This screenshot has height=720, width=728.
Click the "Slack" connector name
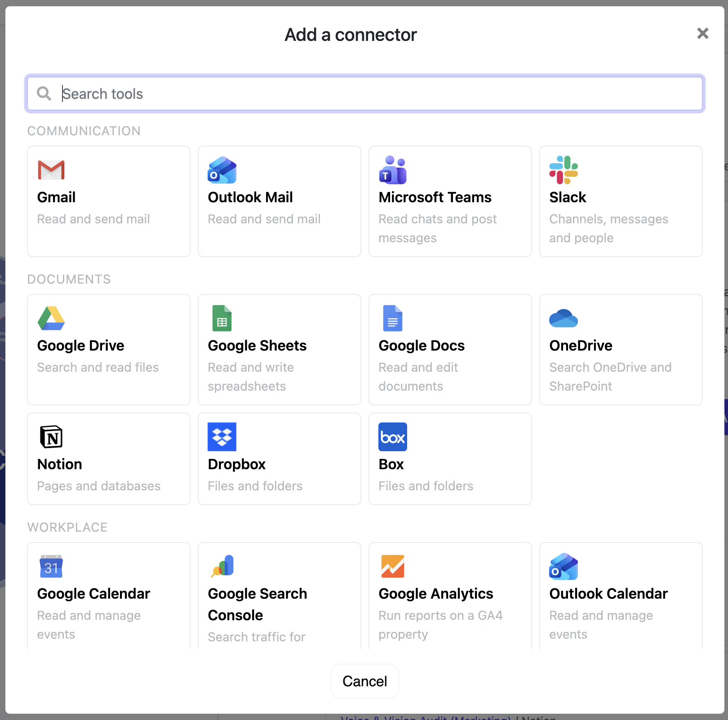568,197
